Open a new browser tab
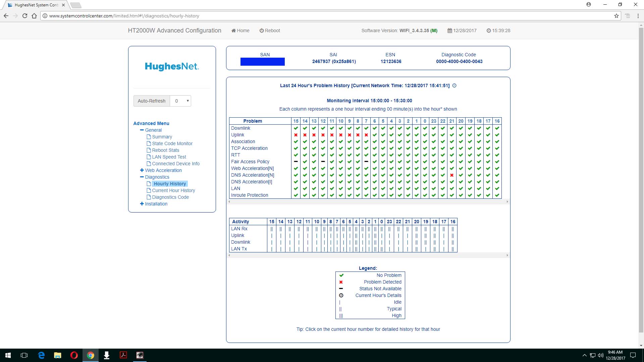This screenshot has height=362, width=644. click(76, 5)
